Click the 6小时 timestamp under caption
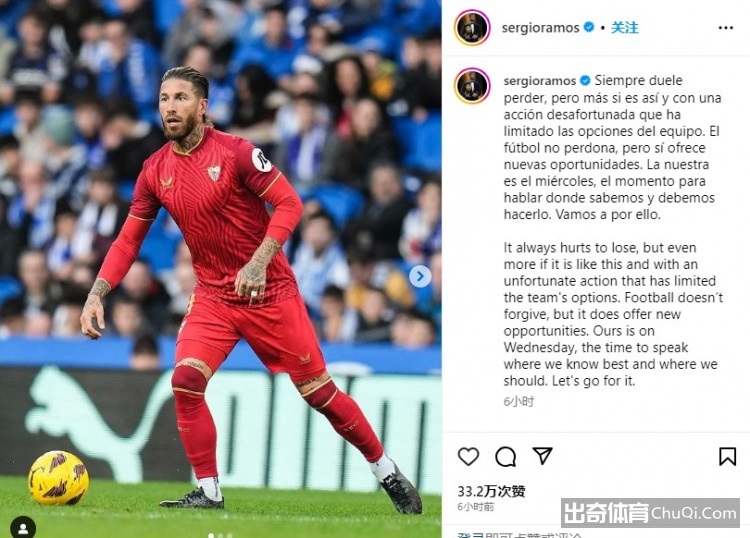The width and height of the screenshot is (750, 538). (518, 401)
